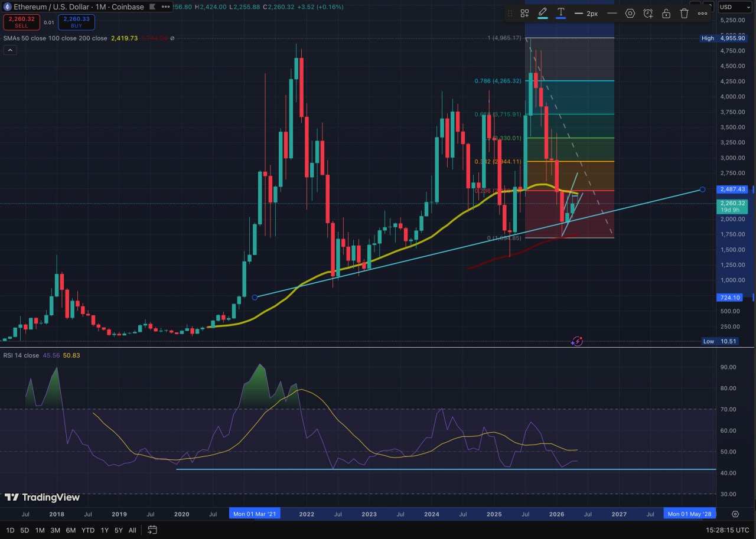Open the Go to date calendar icon
756x539 pixels.
[x=152, y=530]
